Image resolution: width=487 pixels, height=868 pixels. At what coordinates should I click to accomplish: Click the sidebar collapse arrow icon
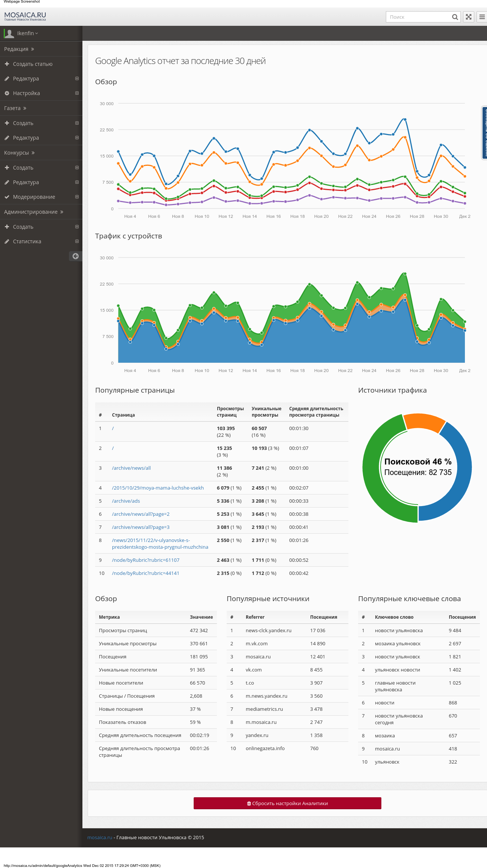click(x=75, y=256)
